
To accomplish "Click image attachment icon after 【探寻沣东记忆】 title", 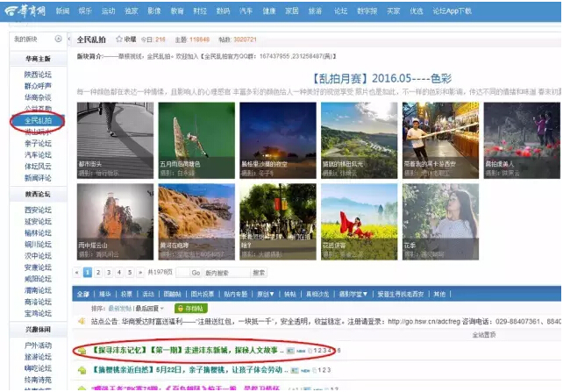I will (290, 351).
